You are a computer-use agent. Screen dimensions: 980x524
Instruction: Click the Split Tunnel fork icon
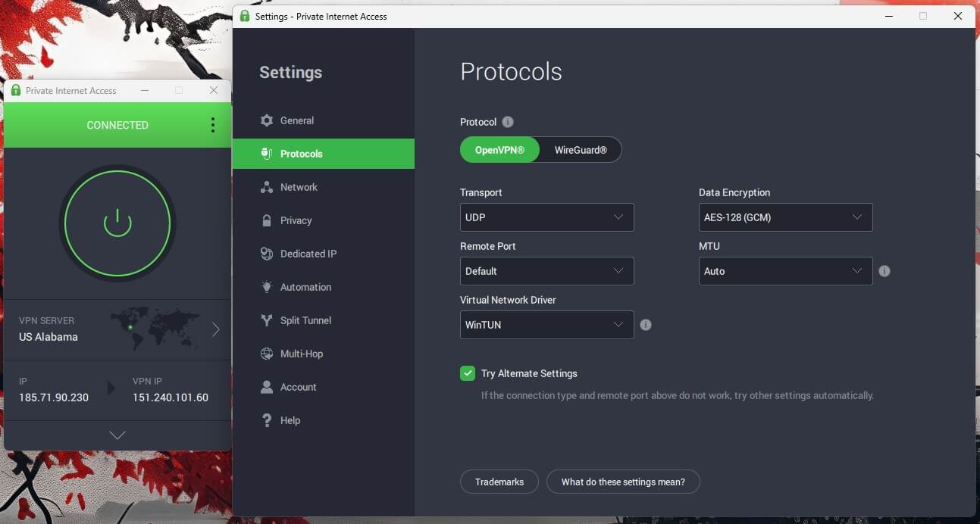(266, 320)
